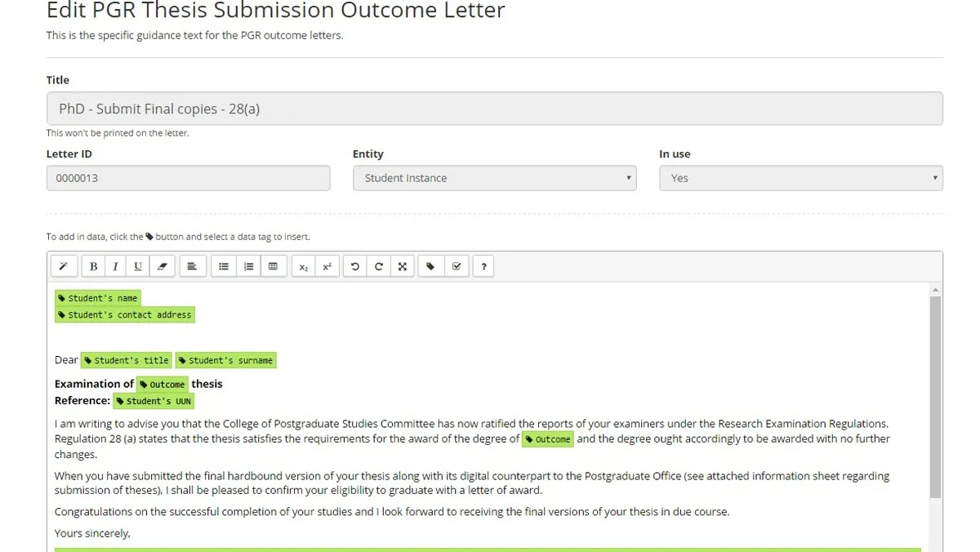Toggle underline formatting
This screenshot has width=980, height=552.
(x=139, y=266)
